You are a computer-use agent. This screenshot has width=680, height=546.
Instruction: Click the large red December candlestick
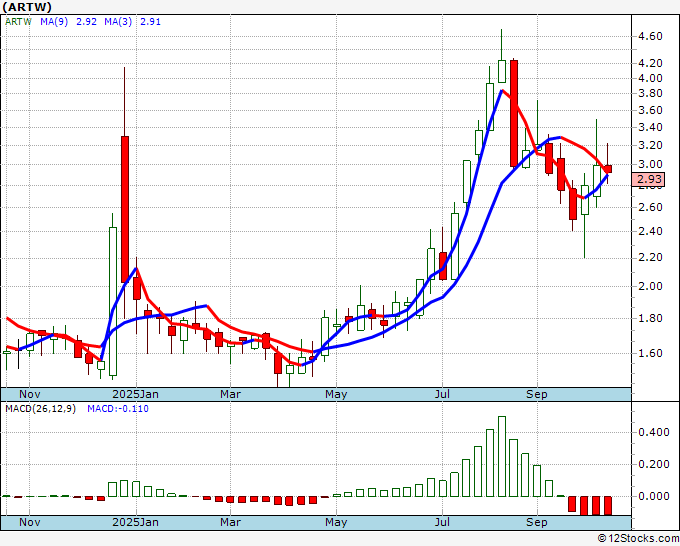pos(125,208)
